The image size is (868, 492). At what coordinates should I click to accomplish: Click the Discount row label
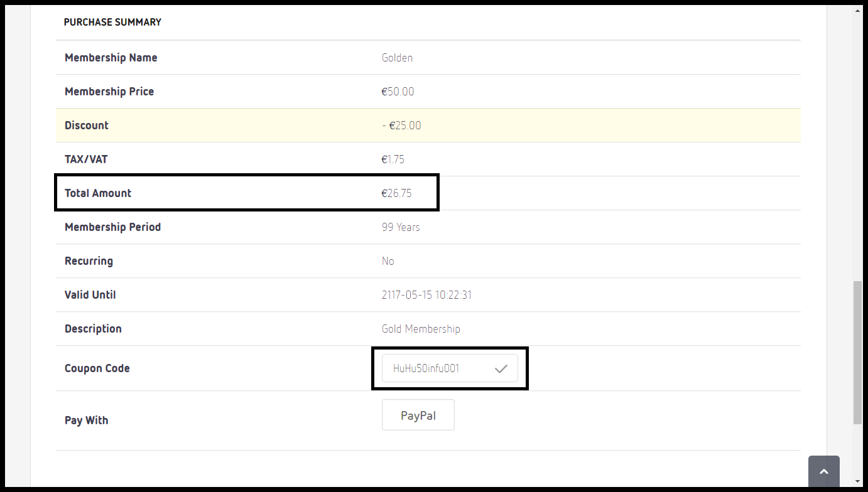87,126
